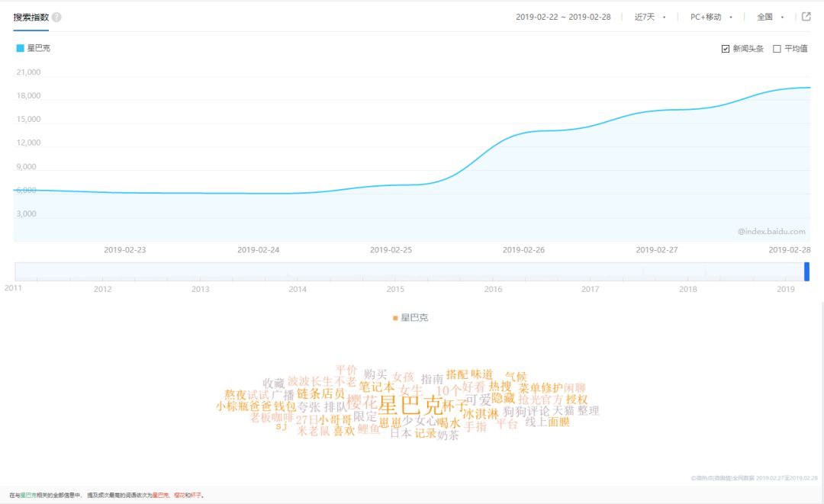Click the word 平价 in the word cloud

(x=346, y=370)
